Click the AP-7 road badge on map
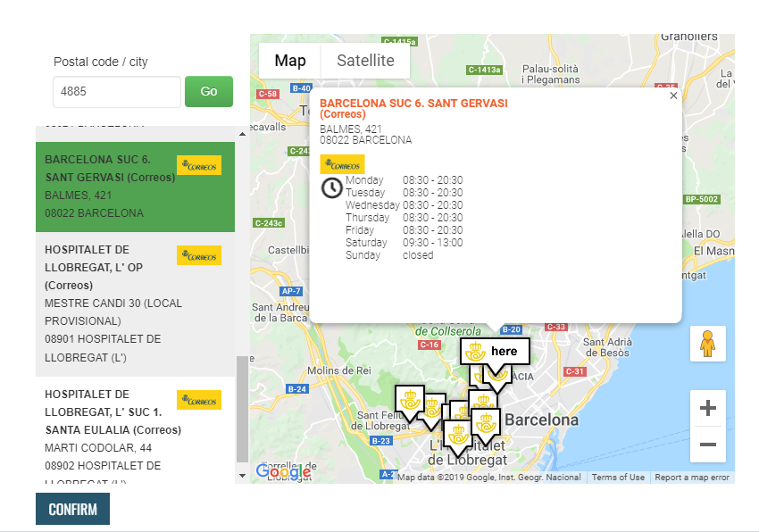 point(291,291)
